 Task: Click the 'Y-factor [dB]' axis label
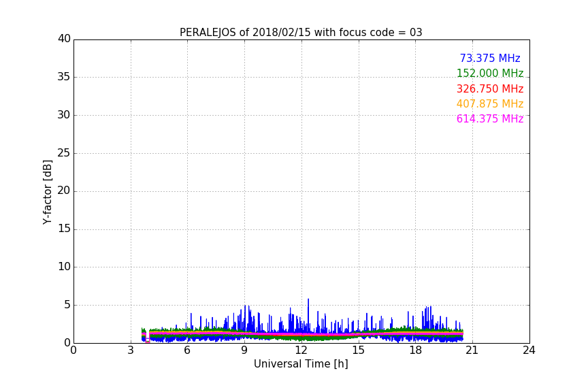pos(47,192)
